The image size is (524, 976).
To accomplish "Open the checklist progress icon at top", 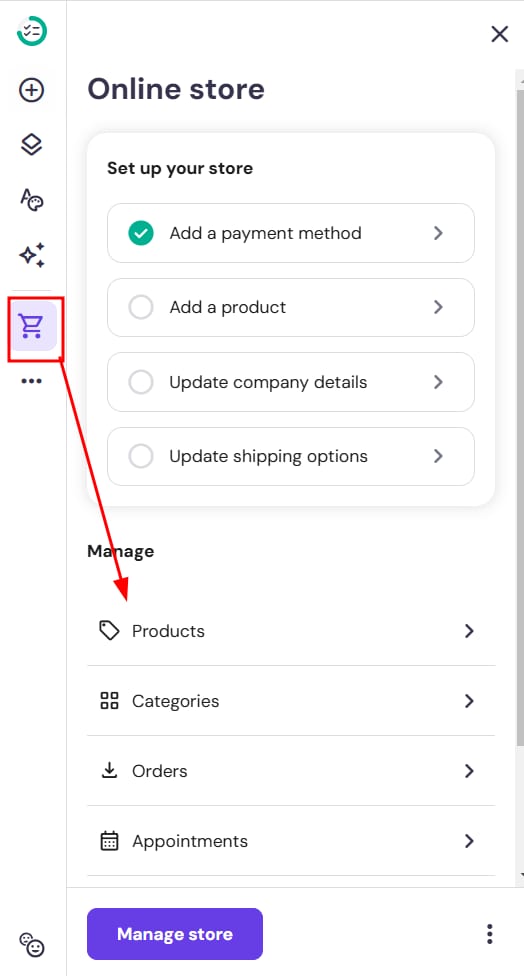I will [x=32, y=30].
